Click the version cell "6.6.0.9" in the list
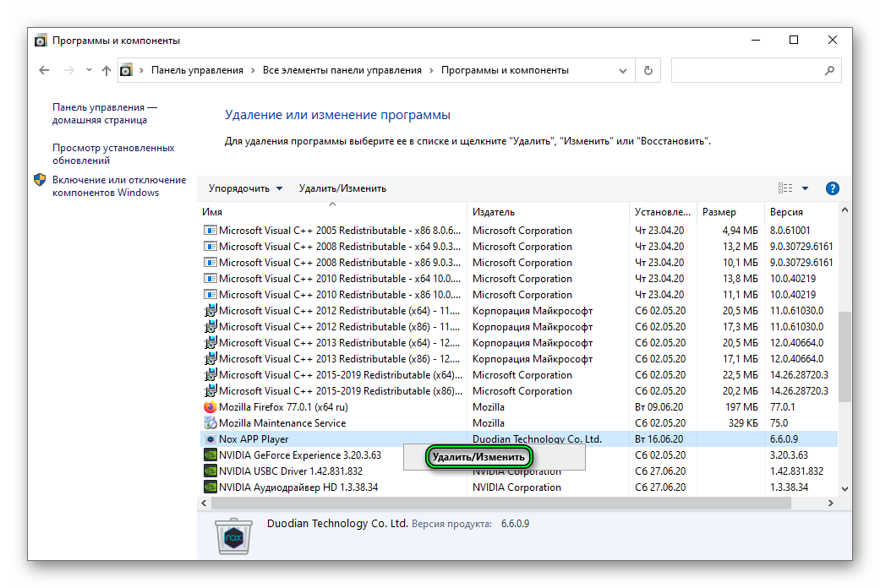Viewport: 880px width, 588px height. (784, 439)
